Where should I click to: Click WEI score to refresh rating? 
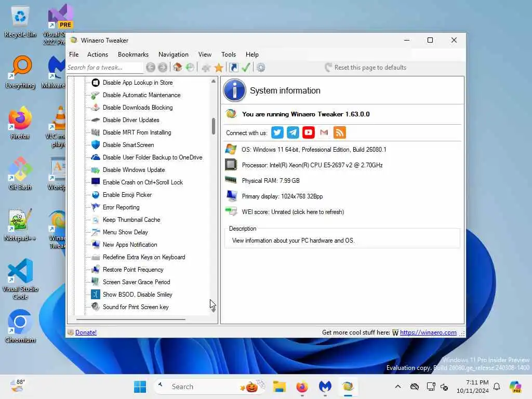click(292, 212)
